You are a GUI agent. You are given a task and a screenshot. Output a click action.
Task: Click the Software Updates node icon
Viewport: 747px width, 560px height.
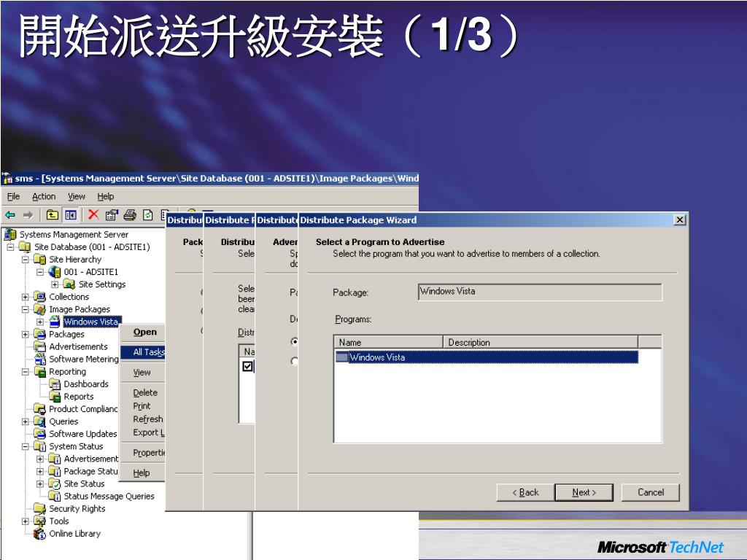pos(40,434)
